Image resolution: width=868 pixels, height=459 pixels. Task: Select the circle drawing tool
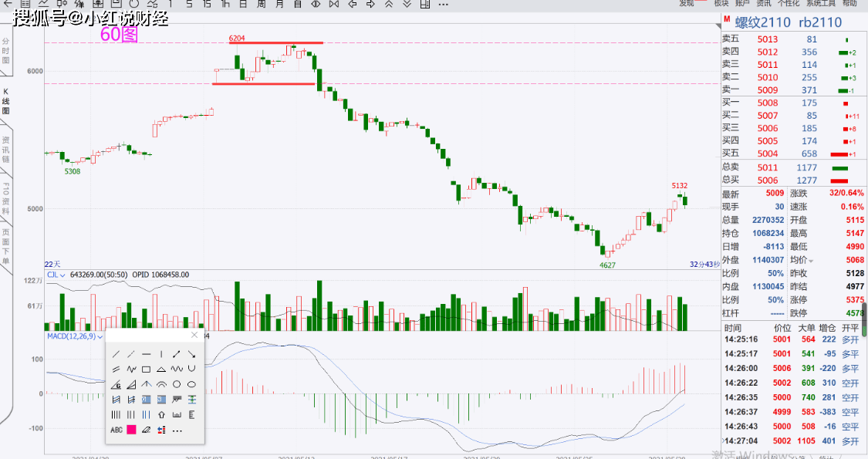click(x=177, y=383)
